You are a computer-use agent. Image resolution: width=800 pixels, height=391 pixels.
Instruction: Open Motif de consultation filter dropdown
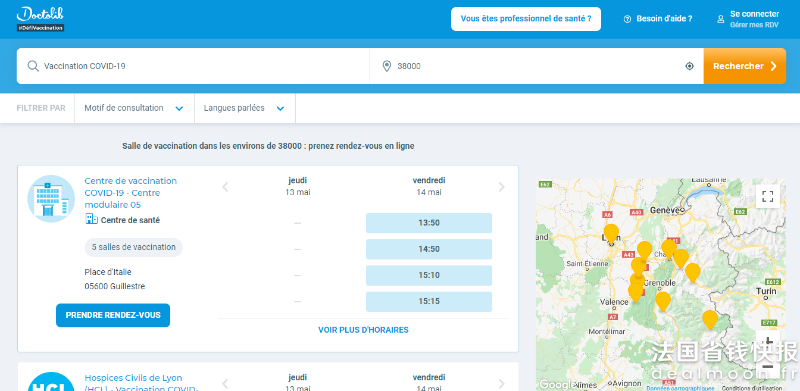click(x=134, y=108)
